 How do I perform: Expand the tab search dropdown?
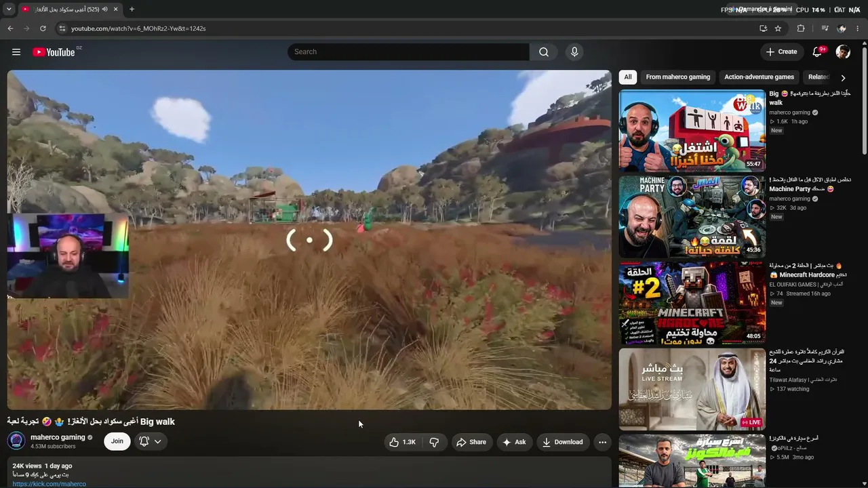(9, 9)
